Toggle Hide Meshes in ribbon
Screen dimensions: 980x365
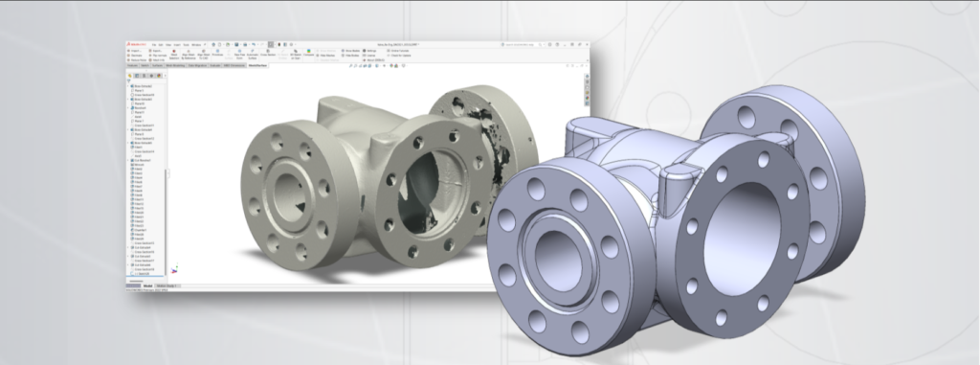point(325,56)
